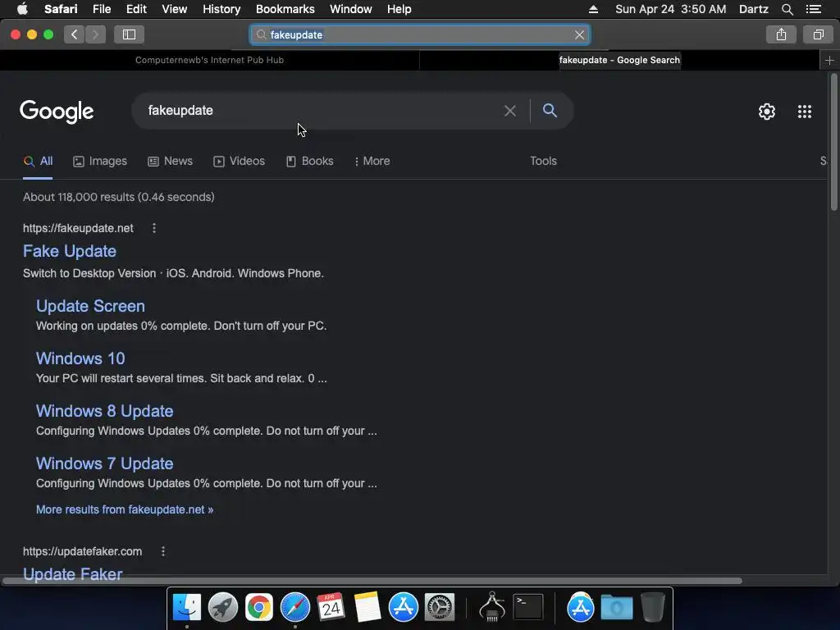Open the Downloads folder in the Dock

(617, 608)
